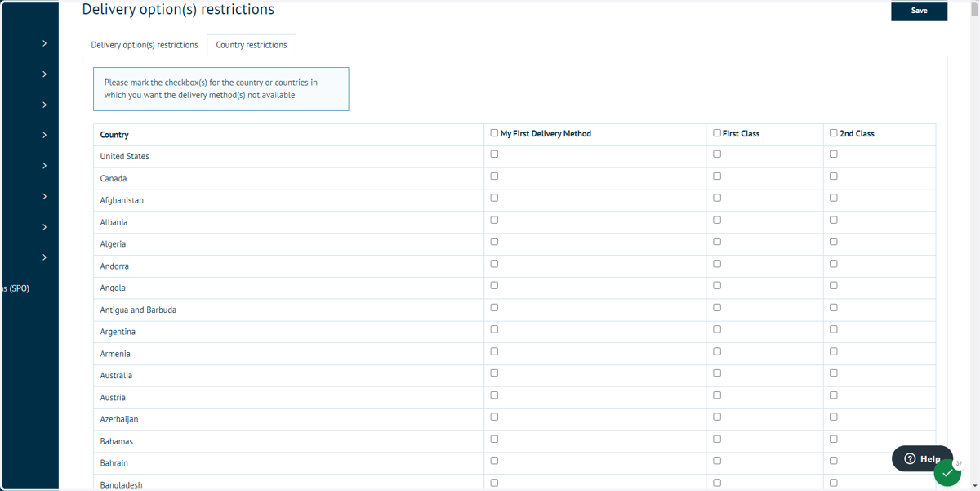This screenshot has height=491, width=980.
Task: Mark 2nd Class for Australia
Action: coord(834,373)
